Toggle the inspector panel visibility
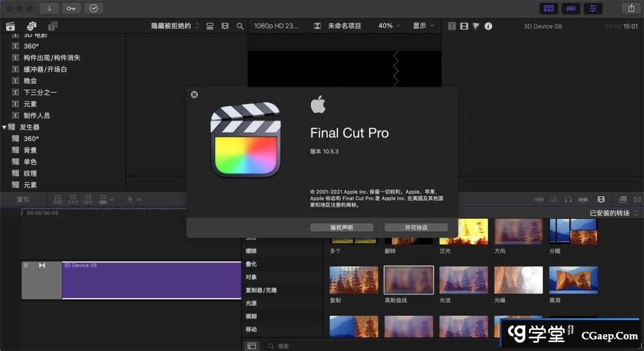644x351 pixels. [x=593, y=8]
